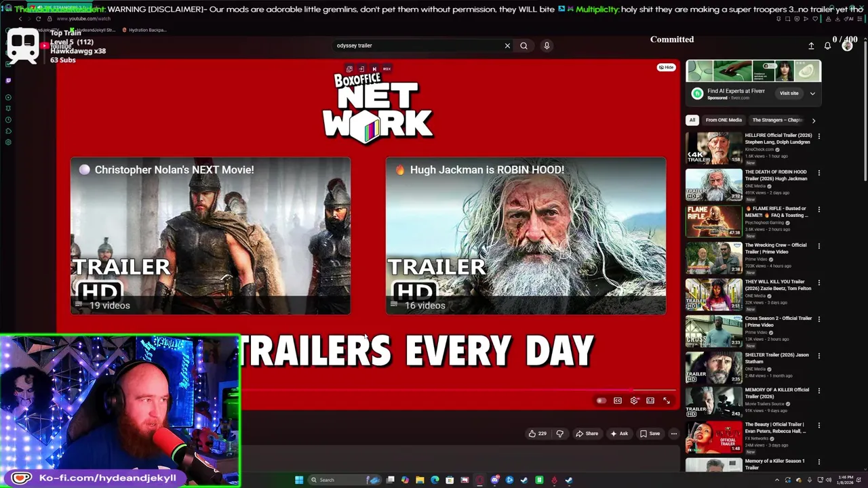Image resolution: width=868 pixels, height=488 pixels.
Task: Open options for the Cross Season 2 video
Action: click(x=818, y=319)
